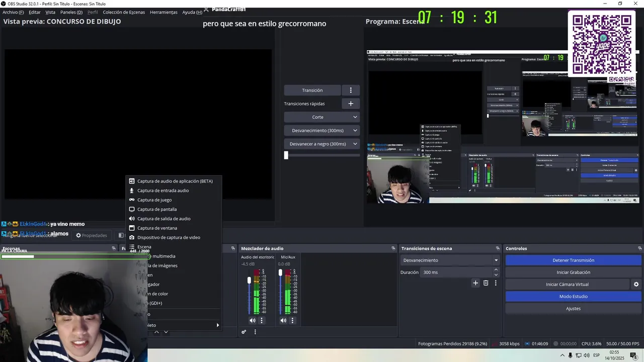Click the 50.00 / 50.00 FPS status
Viewport: 644px width, 362px height.
(623, 344)
